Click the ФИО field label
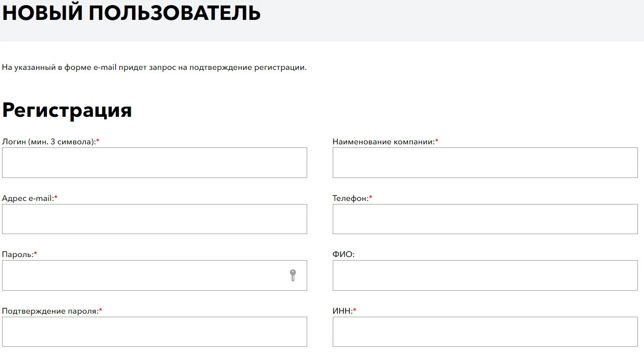 pyautogui.click(x=344, y=253)
